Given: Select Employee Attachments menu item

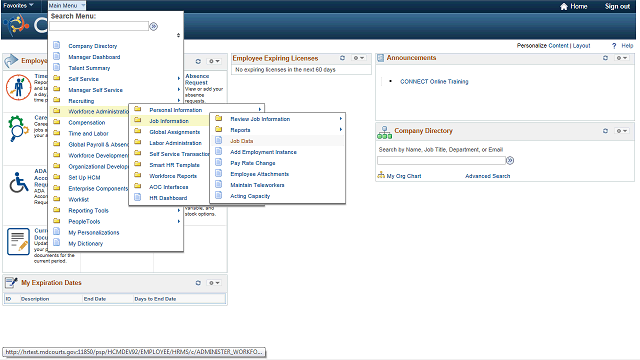Looking at the screenshot, I should coord(260,174).
